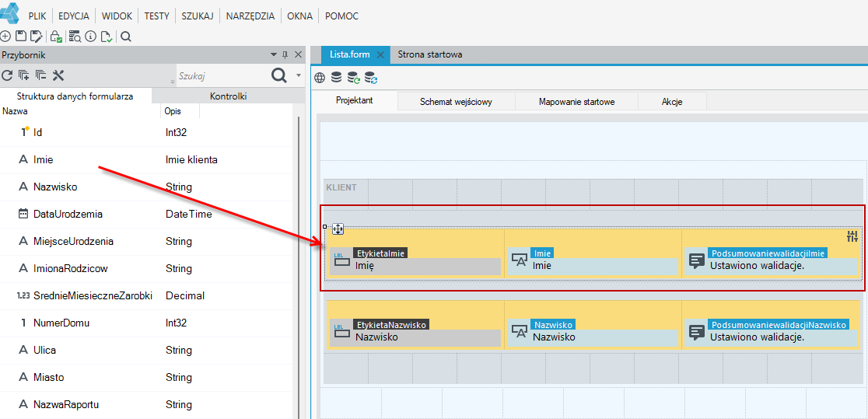Click the info circle toolbar icon
Viewport: 868px width, 419px height.
point(91,37)
